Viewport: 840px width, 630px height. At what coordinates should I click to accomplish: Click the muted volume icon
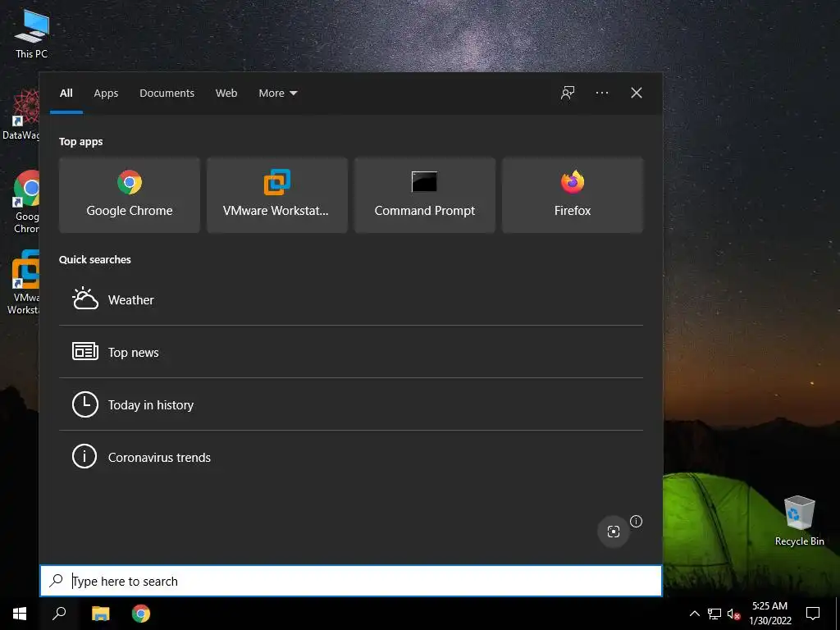(733, 614)
